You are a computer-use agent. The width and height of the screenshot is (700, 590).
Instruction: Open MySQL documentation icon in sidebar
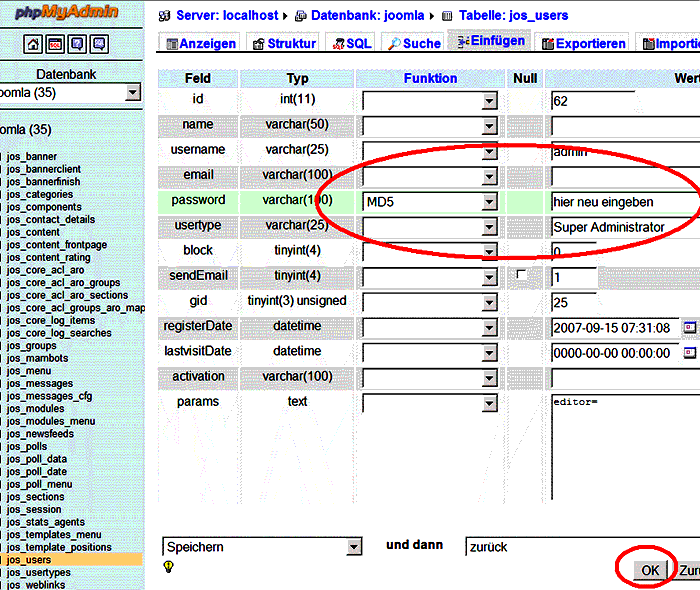(x=99, y=44)
